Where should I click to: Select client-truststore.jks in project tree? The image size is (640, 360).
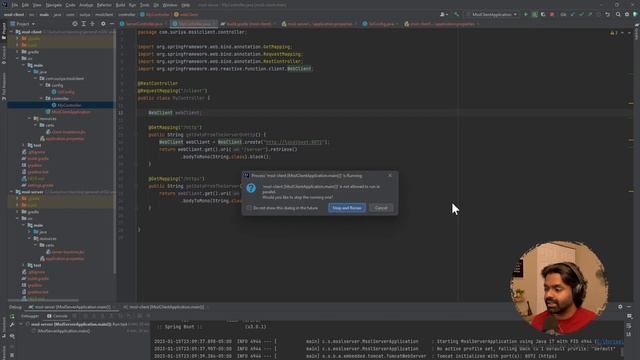[65, 132]
